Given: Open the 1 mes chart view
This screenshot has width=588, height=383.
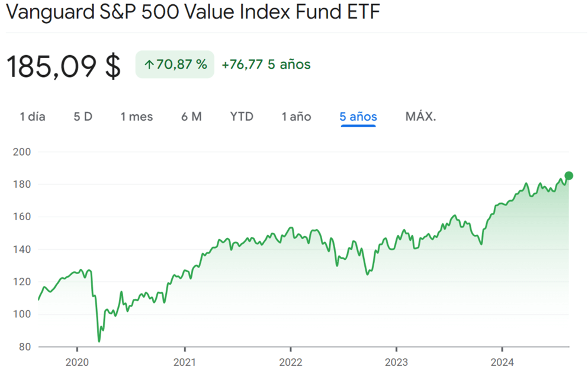Looking at the screenshot, I should click(x=137, y=117).
